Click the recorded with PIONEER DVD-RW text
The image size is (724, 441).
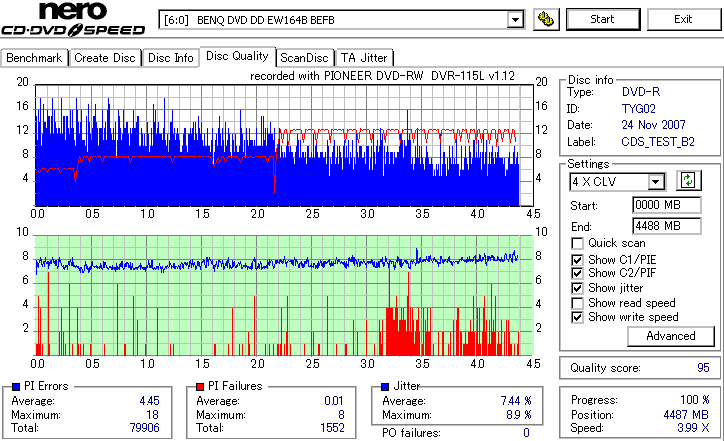tap(382, 76)
